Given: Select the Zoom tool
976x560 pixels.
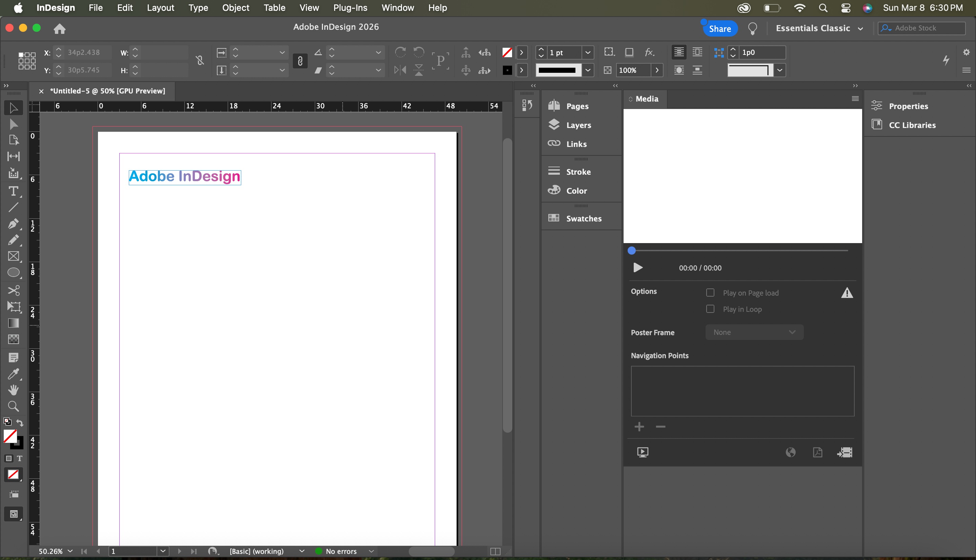Looking at the screenshot, I should pos(13,406).
